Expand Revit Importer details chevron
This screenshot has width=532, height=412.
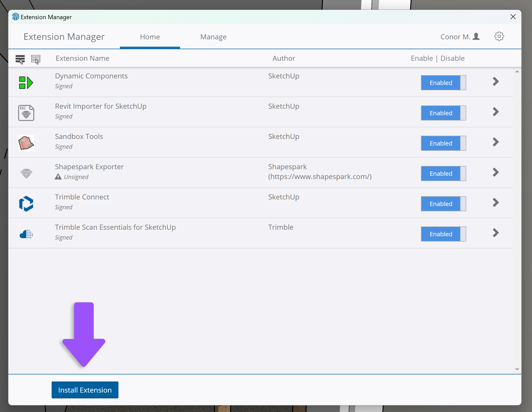point(495,112)
